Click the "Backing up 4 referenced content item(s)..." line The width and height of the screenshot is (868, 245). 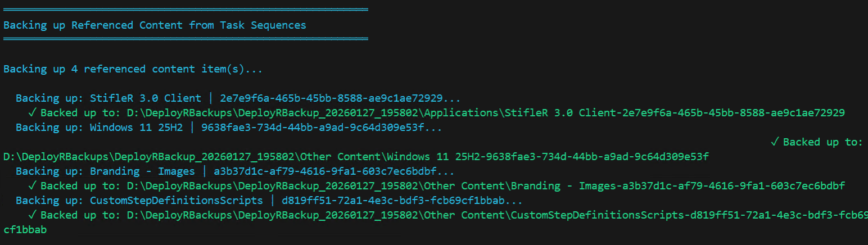point(133,69)
